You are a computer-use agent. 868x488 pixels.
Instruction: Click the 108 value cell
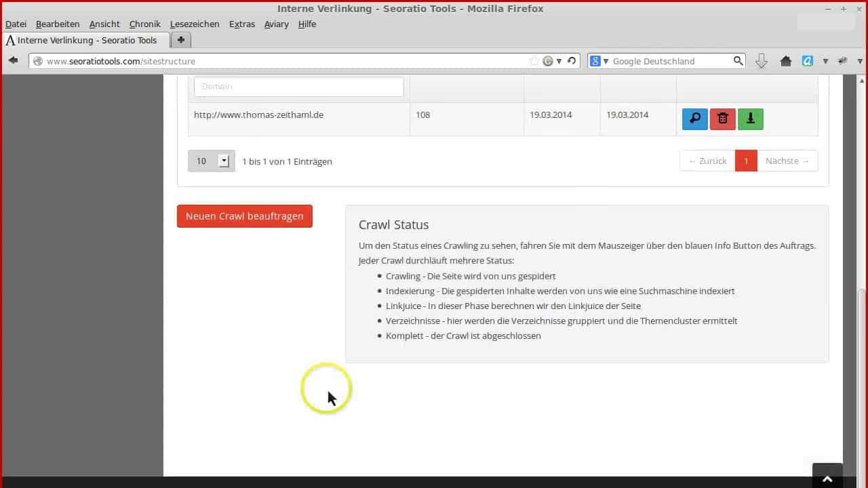click(x=467, y=119)
